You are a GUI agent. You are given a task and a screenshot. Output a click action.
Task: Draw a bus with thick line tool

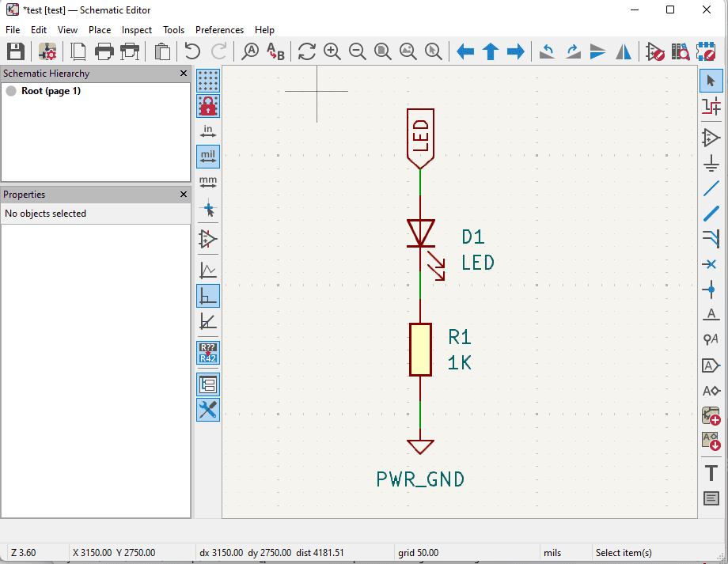[711, 214]
